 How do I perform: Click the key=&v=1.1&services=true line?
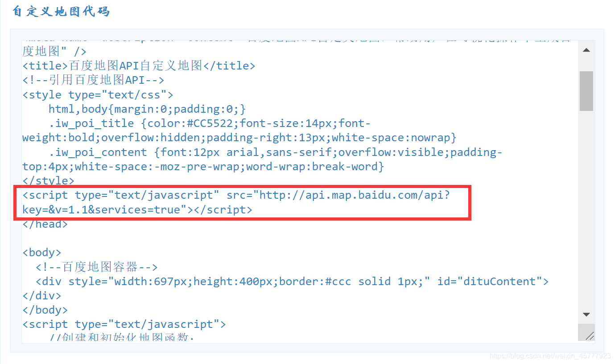(137, 209)
